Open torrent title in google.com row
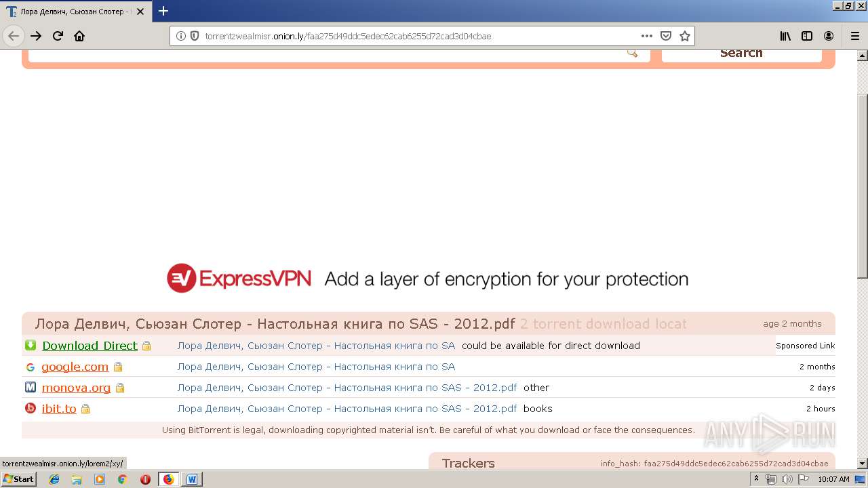 point(316,367)
